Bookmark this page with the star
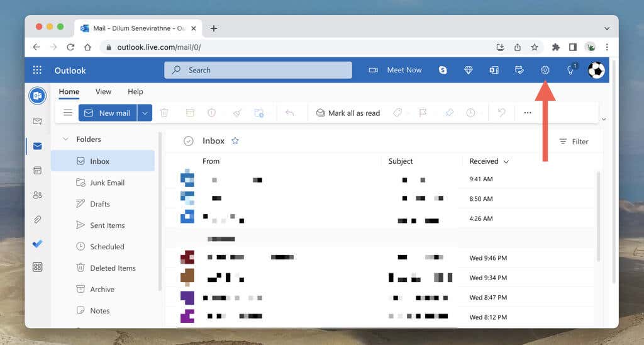This screenshot has width=644, height=345. tap(535, 47)
